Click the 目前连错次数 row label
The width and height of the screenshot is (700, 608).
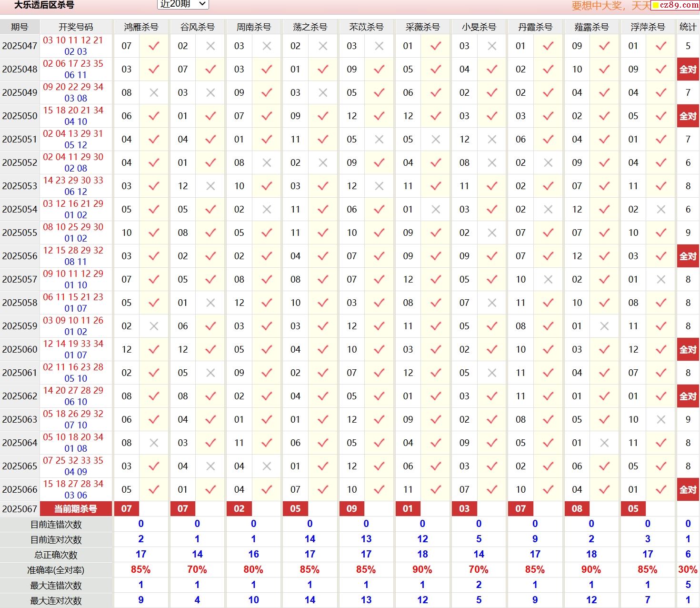click(56, 525)
